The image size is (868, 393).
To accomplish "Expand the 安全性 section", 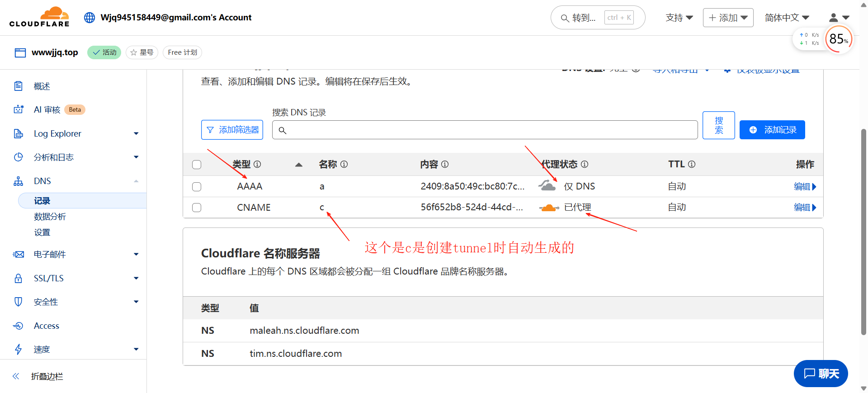I will (136, 302).
